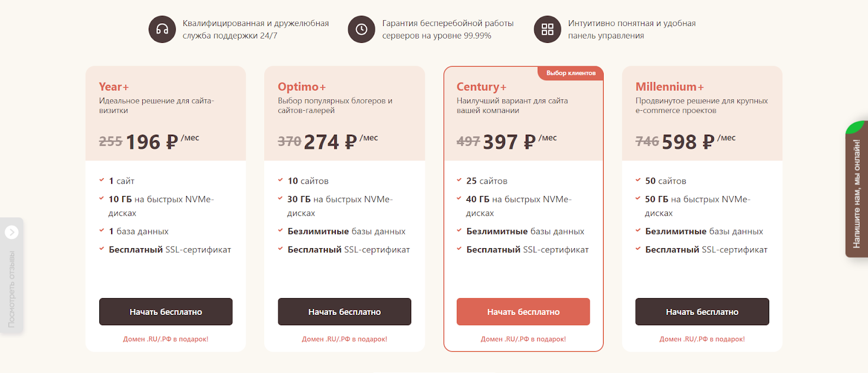This screenshot has height=373, width=868.
Task: Start the Millennium+ plan for free
Action: click(x=702, y=312)
